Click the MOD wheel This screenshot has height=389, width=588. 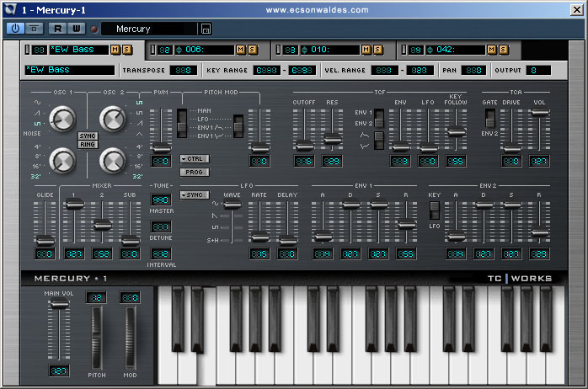tap(130, 338)
